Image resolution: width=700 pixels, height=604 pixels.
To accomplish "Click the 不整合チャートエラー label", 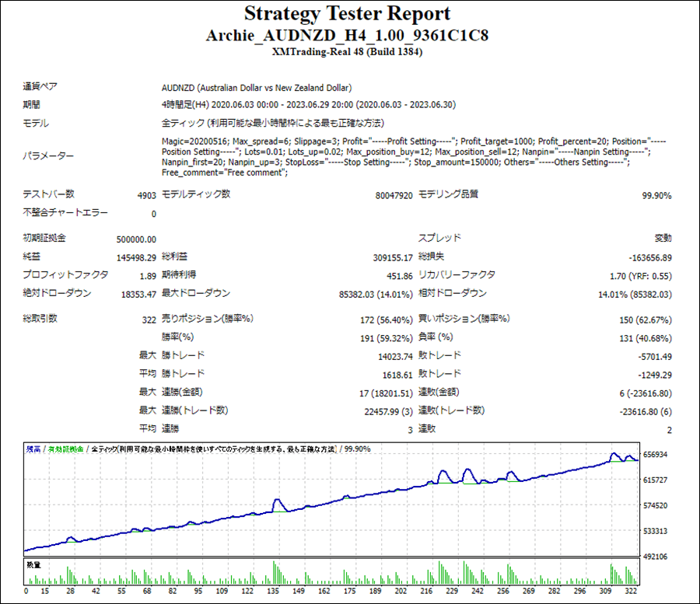I will tap(65, 212).
